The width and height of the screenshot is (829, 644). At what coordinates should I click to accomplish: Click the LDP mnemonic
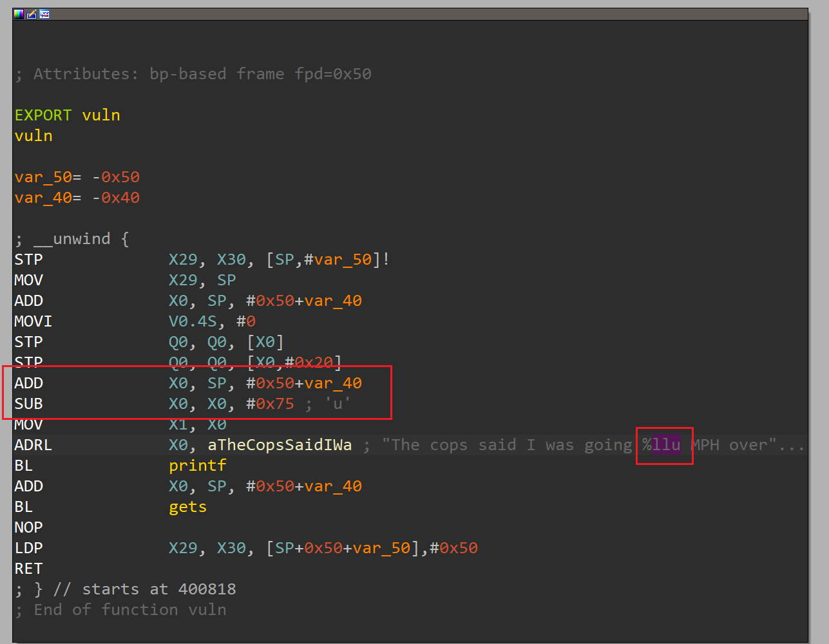tap(28, 548)
